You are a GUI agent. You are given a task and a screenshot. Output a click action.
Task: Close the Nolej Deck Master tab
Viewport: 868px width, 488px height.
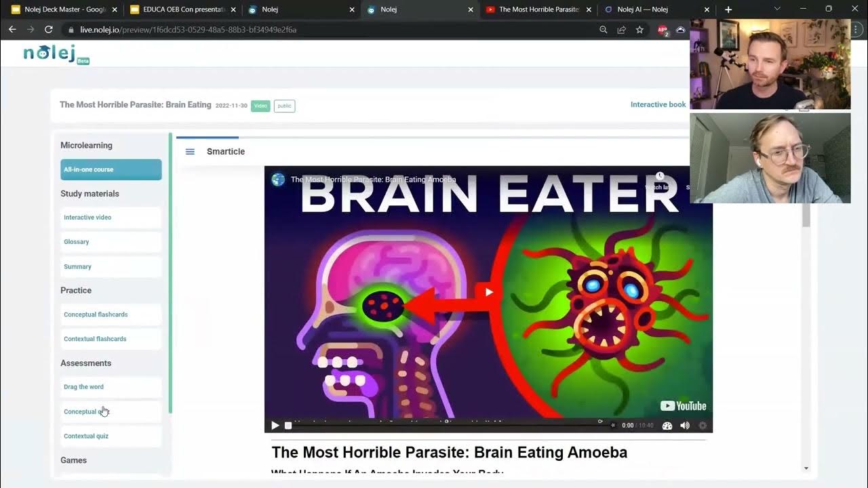pos(116,9)
